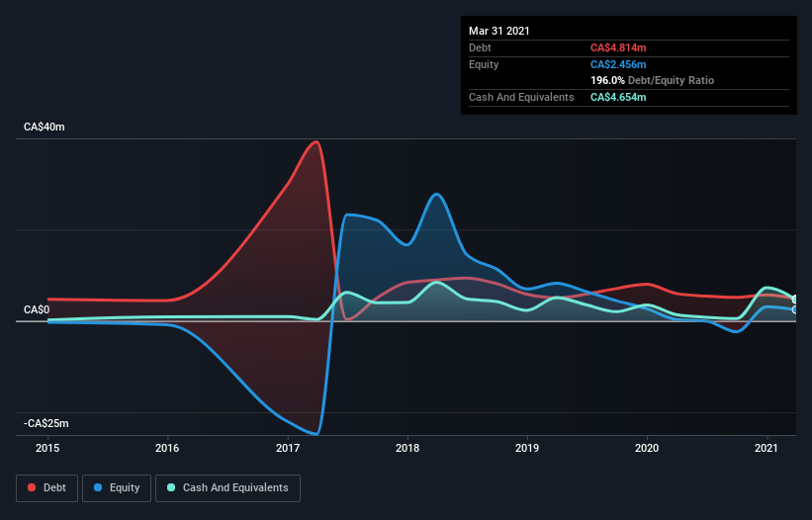Click the CA$40m y-axis label

[x=45, y=127]
